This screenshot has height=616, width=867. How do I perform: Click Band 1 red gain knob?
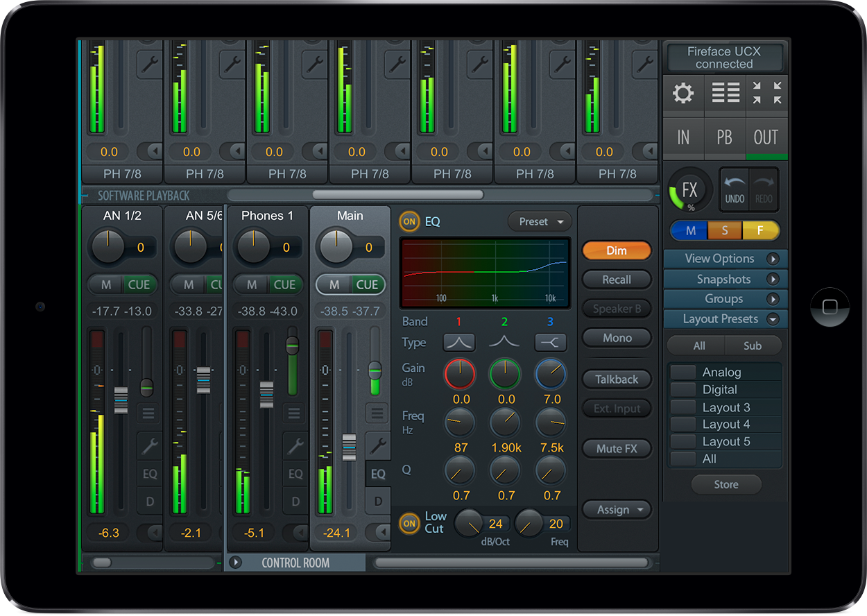pyautogui.click(x=460, y=375)
